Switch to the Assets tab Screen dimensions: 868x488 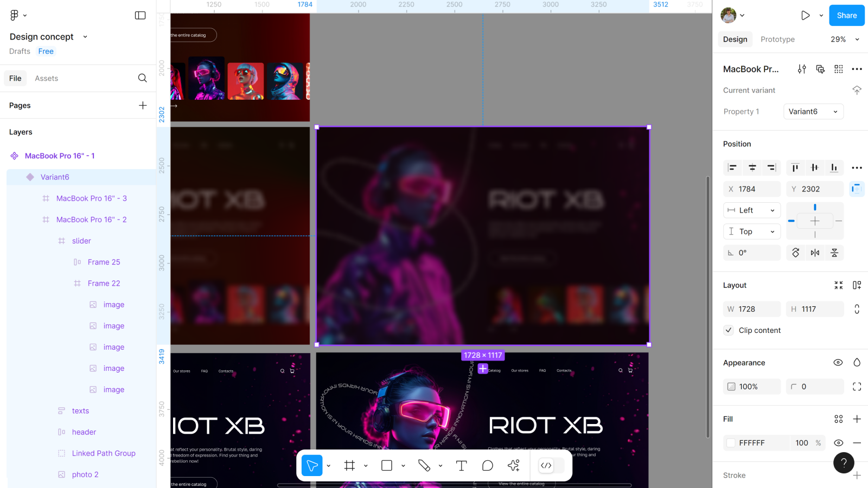coord(46,78)
